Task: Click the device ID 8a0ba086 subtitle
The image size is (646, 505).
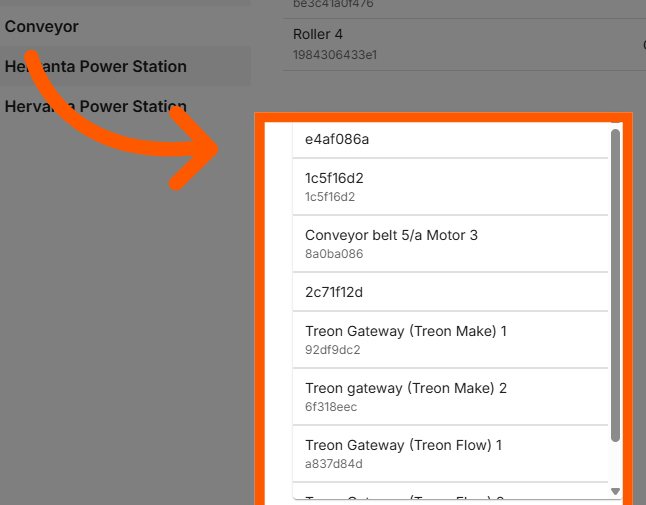Action: pos(334,254)
